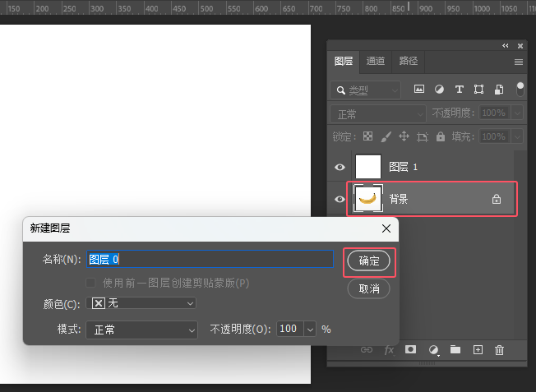Click the link layers icon

(367, 349)
